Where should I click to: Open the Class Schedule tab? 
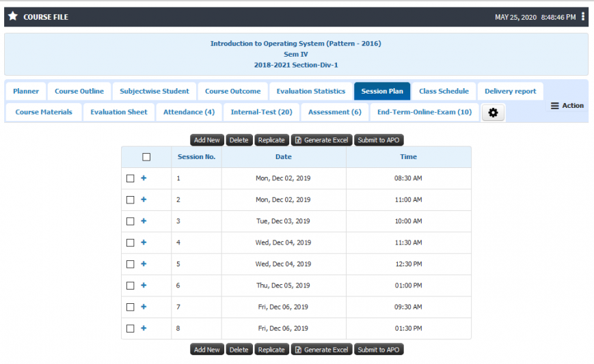click(x=444, y=92)
